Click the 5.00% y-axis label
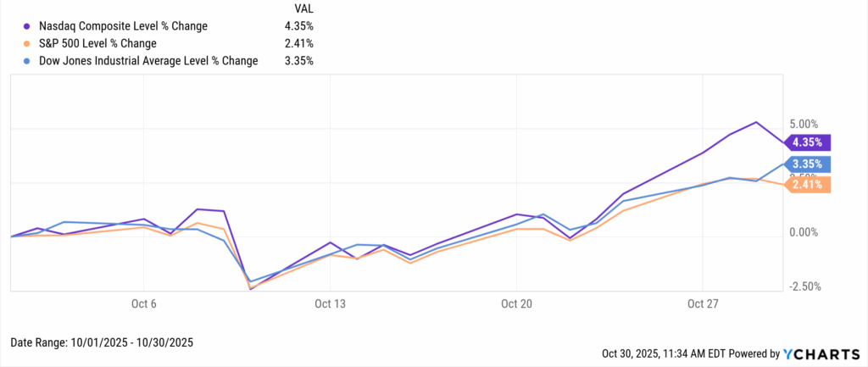 pyautogui.click(x=805, y=123)
